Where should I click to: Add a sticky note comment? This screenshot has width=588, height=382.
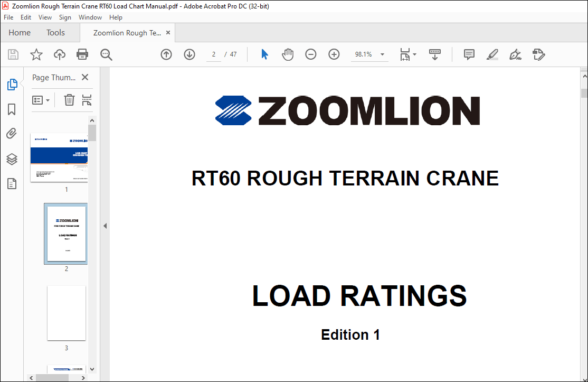point(469,54)
